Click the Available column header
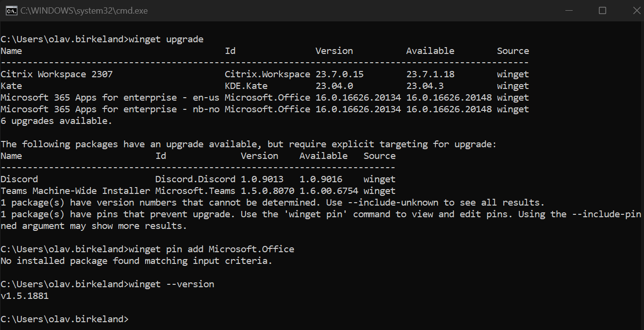Viewport: 644px width, 330px height. 429,51
